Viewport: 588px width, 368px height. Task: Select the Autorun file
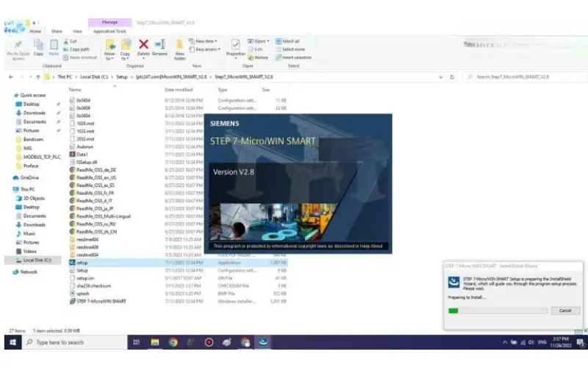(x=85, y=146)
